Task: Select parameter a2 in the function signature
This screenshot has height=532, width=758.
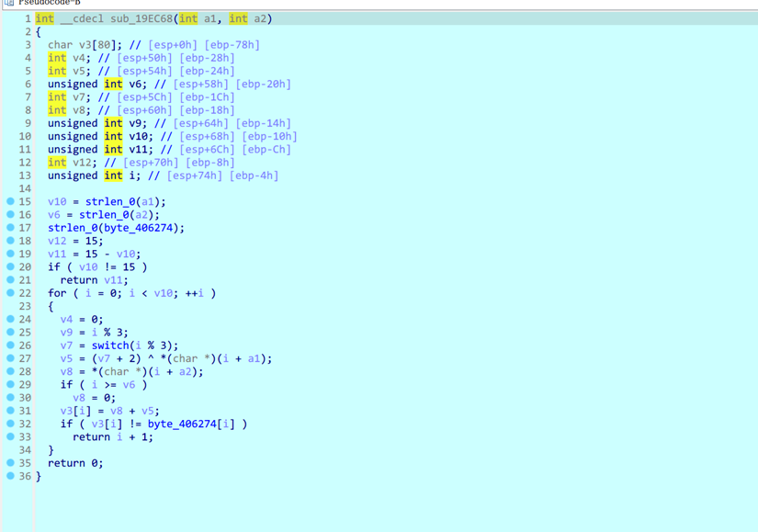Action: pos(260,19)
